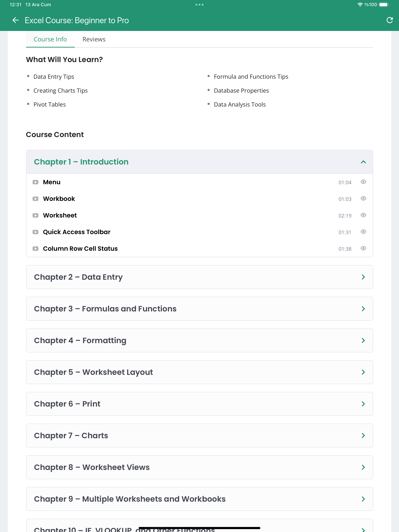Tap the status bar clock 12:31

[x=15, y=5]
